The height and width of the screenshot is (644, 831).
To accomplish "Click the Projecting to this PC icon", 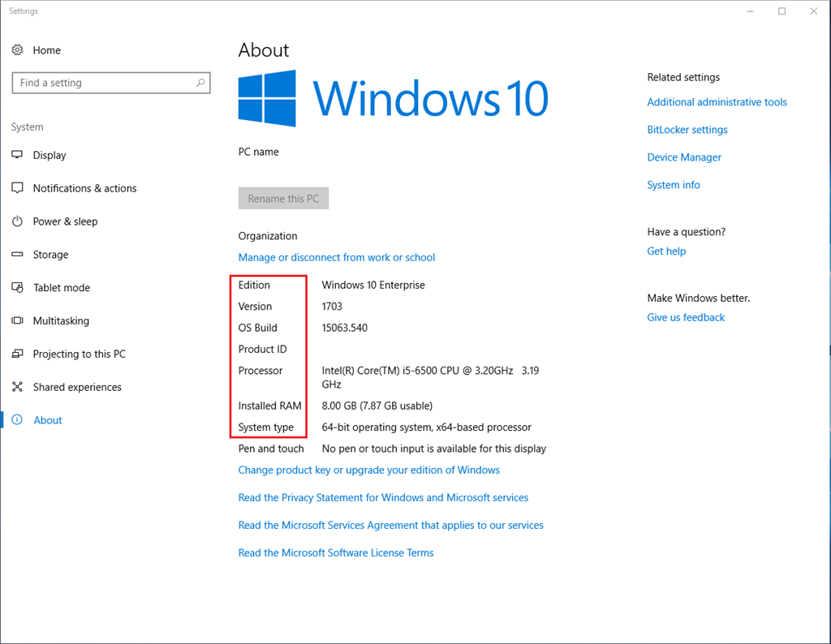I will pyautogui.click(x=18, y=354).
